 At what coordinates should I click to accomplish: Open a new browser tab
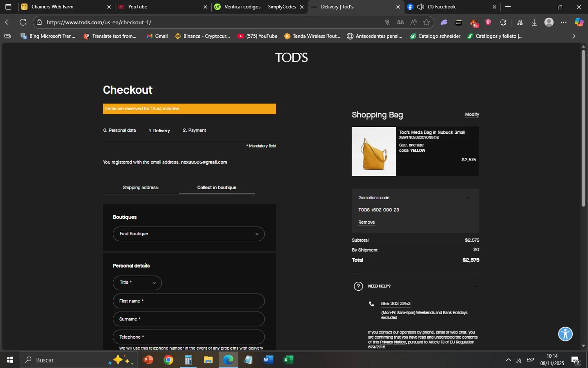pos(508,7)
